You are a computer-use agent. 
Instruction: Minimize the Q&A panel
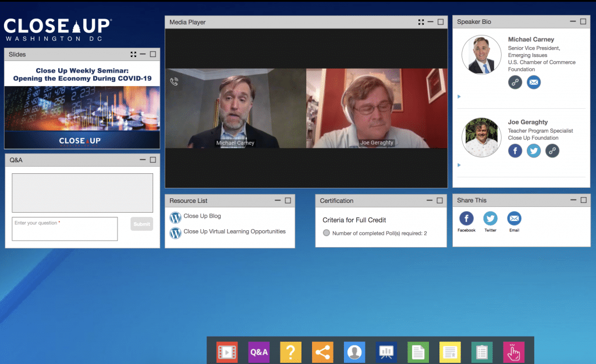pos(143,160)
